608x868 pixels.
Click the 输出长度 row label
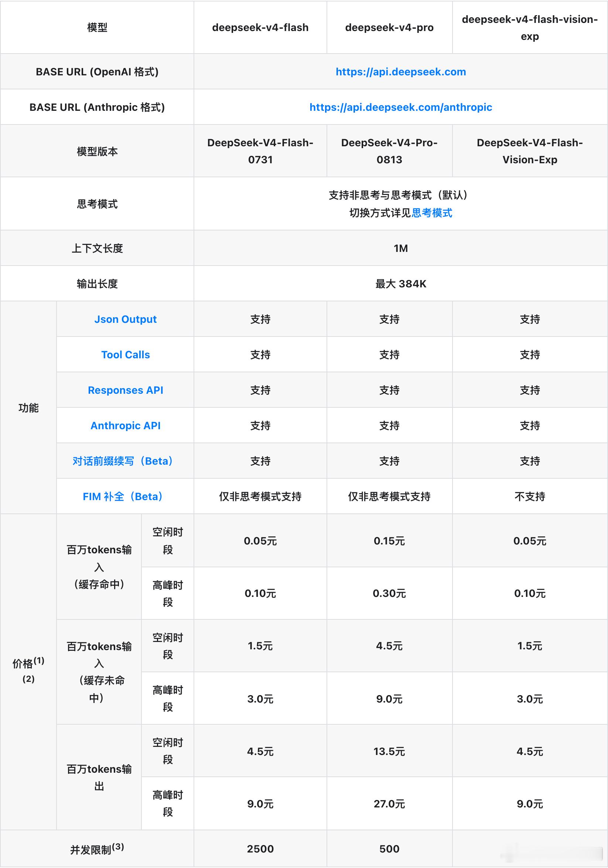pyautogui.click(x=97, y=284)
